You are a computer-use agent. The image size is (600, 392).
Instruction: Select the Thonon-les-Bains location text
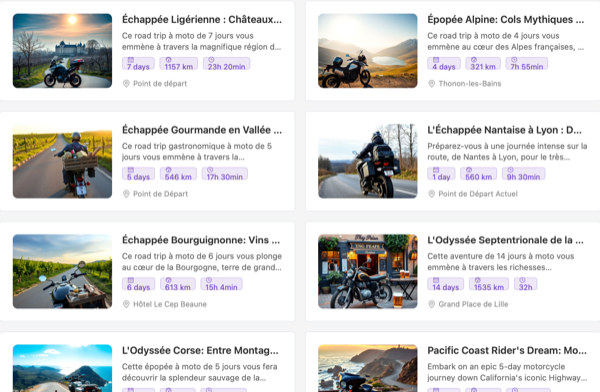point(470,83)
